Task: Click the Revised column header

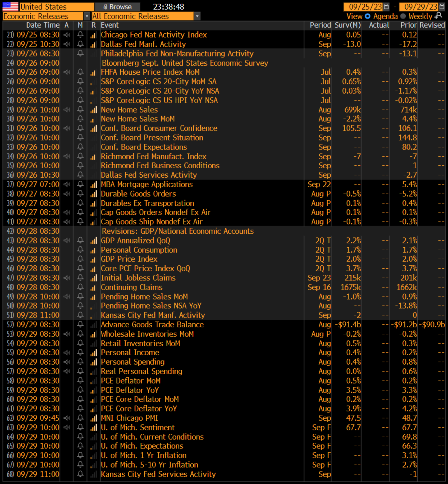Action: pyautogui.click(x=432, y=25)
